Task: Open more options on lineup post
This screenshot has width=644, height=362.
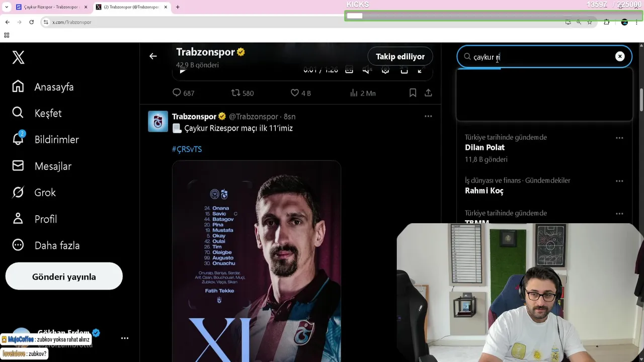Action: pos(428,116)
